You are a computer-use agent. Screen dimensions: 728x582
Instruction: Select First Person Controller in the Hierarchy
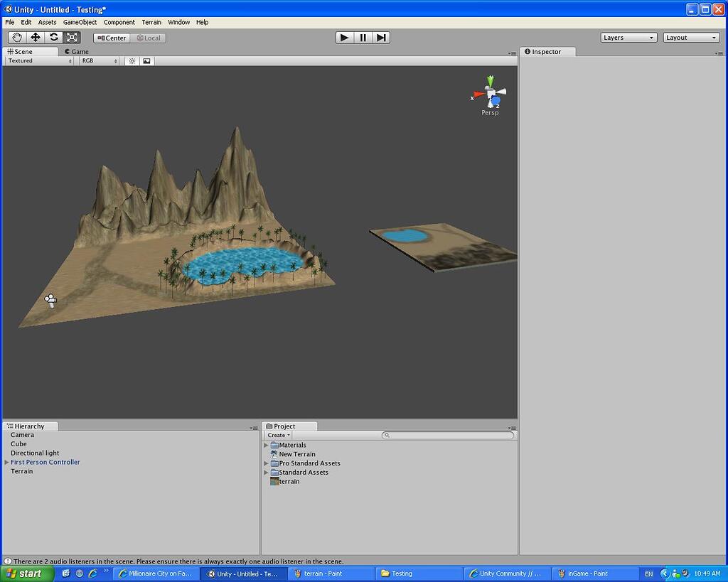(x=45, y=462)
